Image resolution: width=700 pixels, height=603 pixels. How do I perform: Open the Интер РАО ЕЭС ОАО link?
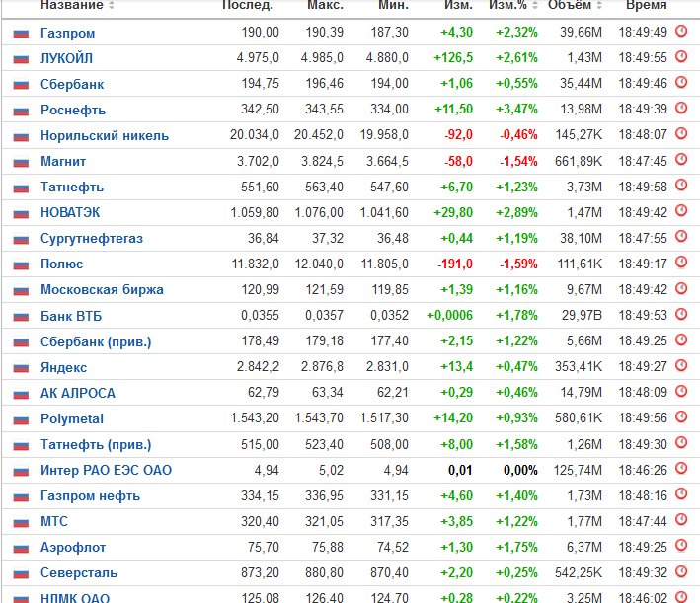coord(106,470)
